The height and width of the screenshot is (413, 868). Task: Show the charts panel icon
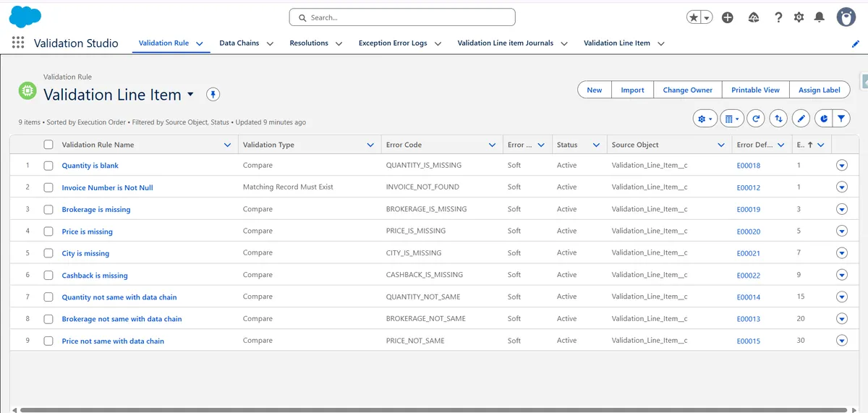824,119
